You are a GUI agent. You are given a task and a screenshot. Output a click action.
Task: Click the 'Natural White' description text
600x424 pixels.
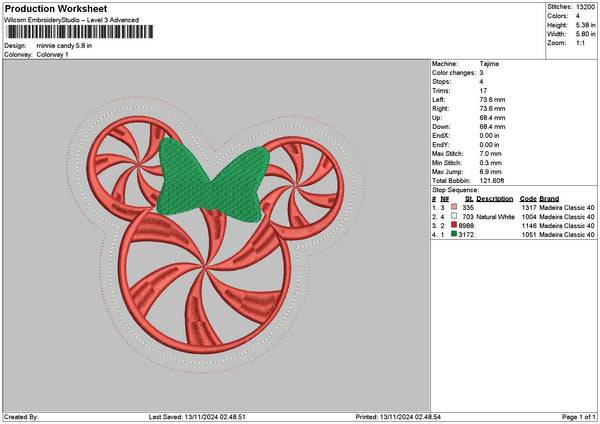pyautogui.click(x=495, y=217)
